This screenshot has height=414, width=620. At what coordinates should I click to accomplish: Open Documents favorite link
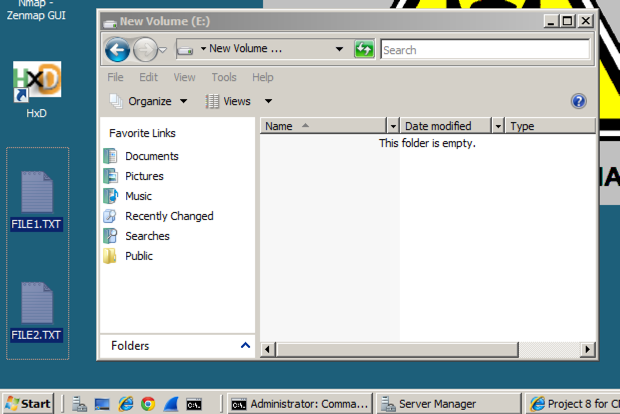tap(152, 156)
